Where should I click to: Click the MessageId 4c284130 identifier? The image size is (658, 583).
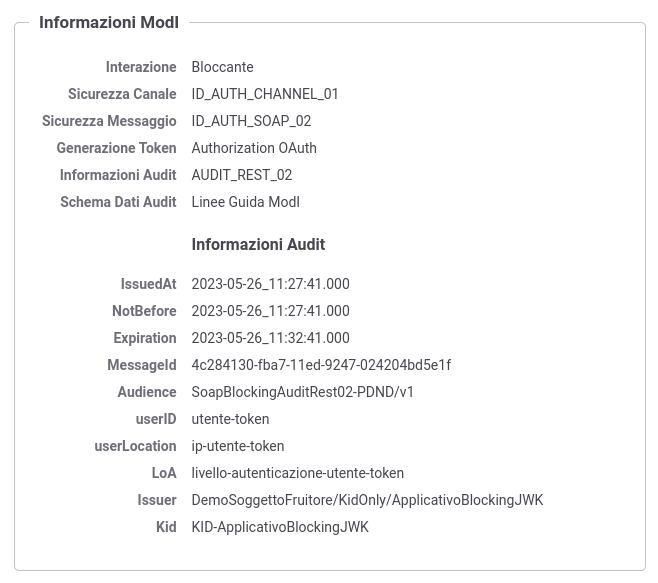point(321,365)
